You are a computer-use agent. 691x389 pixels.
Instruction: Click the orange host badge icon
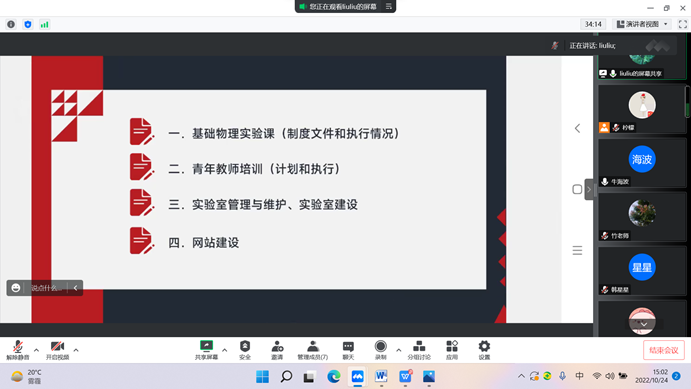604,127
